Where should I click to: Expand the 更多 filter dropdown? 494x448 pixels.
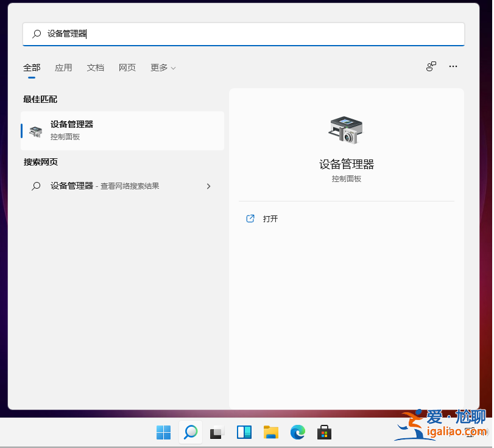click(x=162, y=68)
